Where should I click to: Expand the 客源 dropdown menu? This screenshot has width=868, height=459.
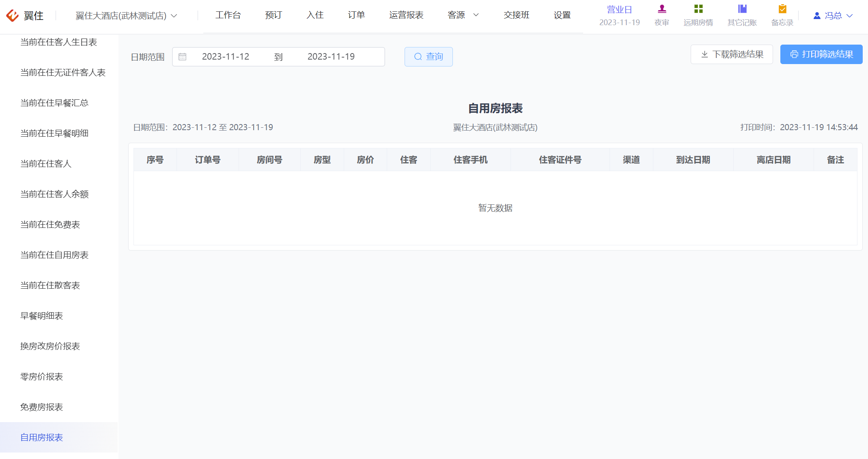point(463,15)
